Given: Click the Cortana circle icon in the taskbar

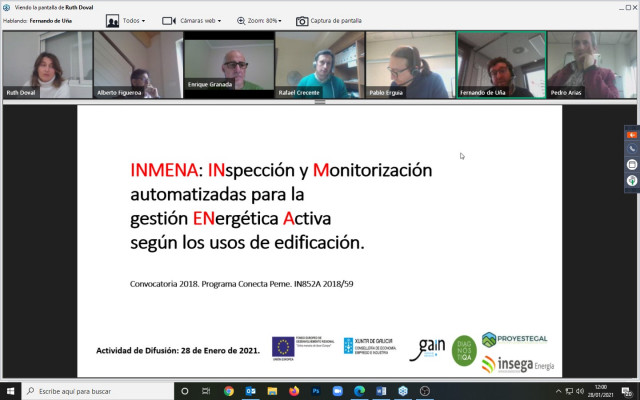Looking at the screenshot, I should (x=184, y=391).
